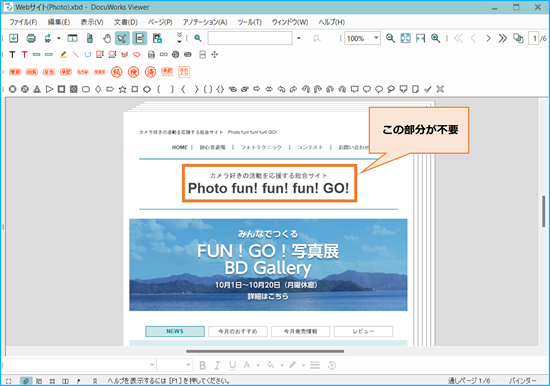Open the font size dropdown in format bar
Viewport: 550px width, 386px height.
pyautogui.click(x=188, y=365)
